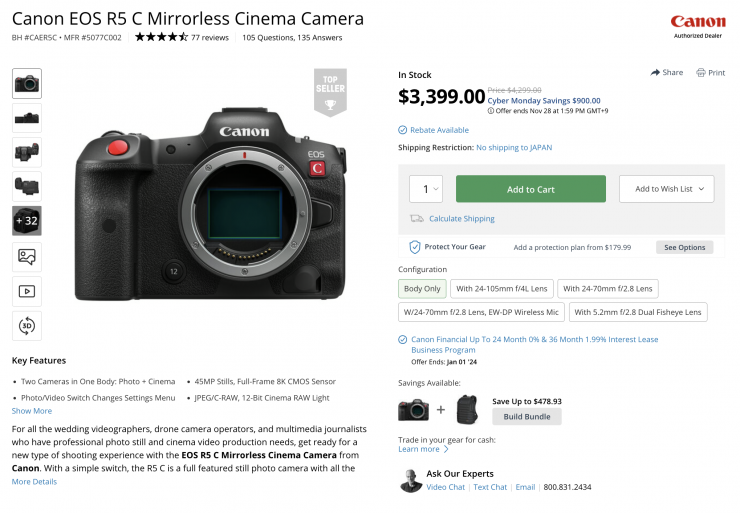Open the product video player icon
The height and width of the screenshot is (513, 740).
point(27,291)
